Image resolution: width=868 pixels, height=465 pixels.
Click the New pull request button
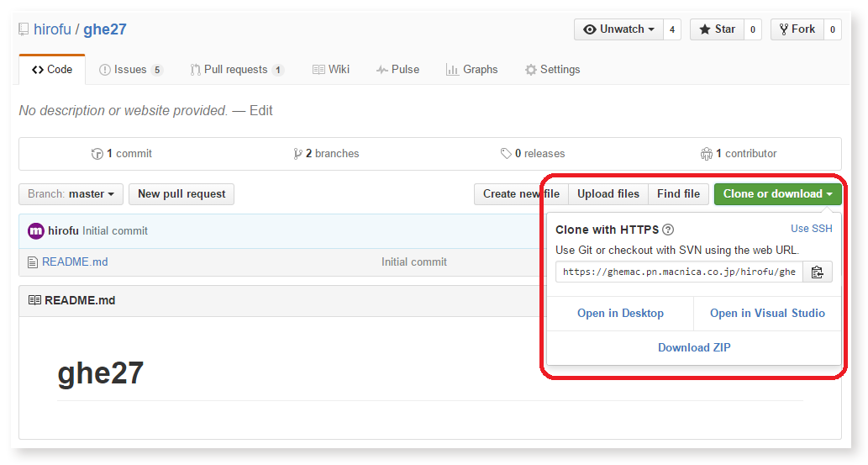pyautogui.click(x=181, y=194)
